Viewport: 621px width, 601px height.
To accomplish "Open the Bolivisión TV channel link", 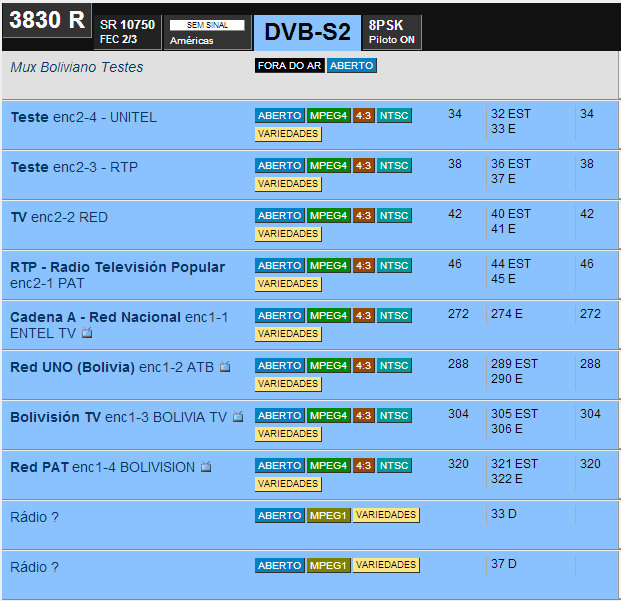I will pyautogui.click(x=55, y=417).
